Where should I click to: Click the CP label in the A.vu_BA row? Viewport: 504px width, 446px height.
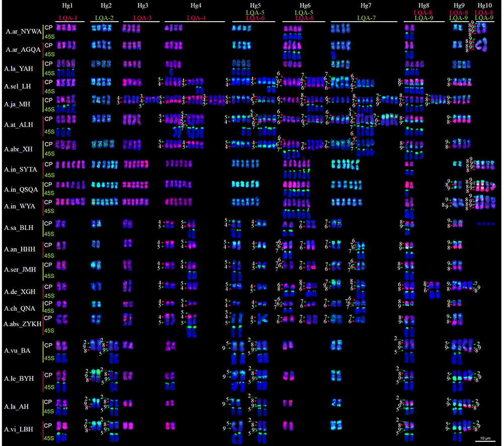pos(48,345)
